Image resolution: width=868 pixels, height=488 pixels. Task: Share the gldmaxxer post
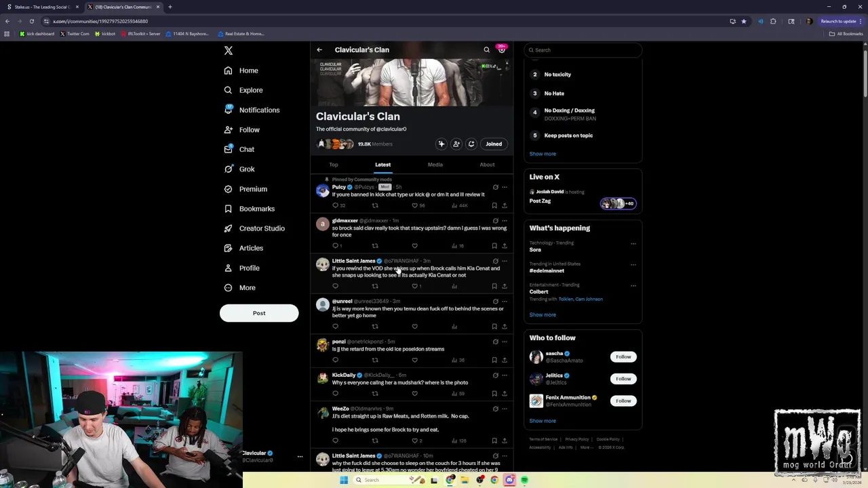504,245
